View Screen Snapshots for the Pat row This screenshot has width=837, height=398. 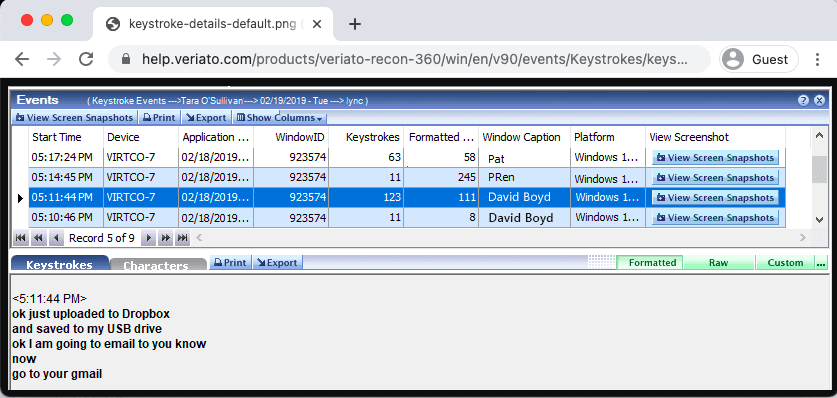pyautogui.click(x=715, y=158)
